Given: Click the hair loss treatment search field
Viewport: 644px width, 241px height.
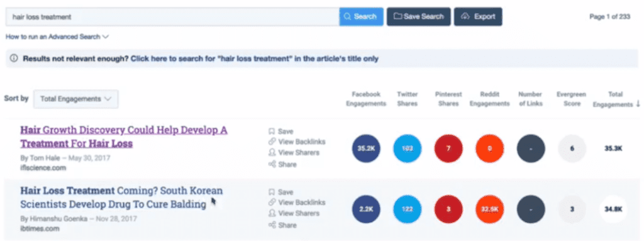Looking at the screenshot, I should coord(172,17).
